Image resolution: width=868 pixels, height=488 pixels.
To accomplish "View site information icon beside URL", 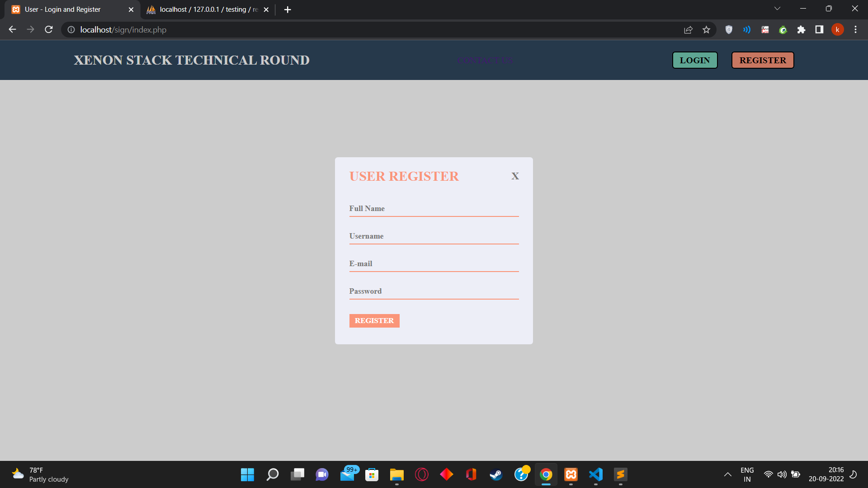I will pyautogui.click(x=71, y=30).
